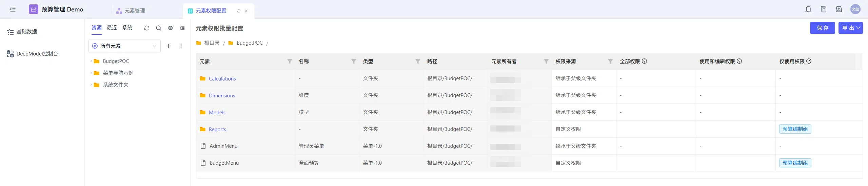Viewport: 868px width, 186px height.
Task: Open more options next to plus icon
Action: (x=181, y=46)
